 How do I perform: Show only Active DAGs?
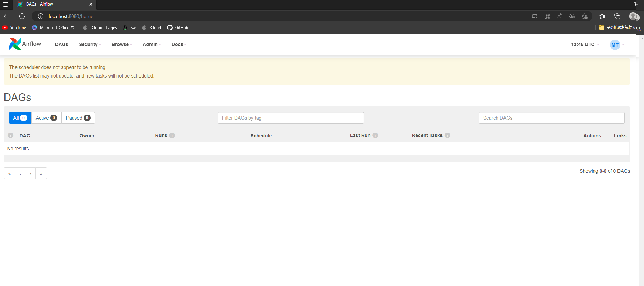click(x=46, y=118)
